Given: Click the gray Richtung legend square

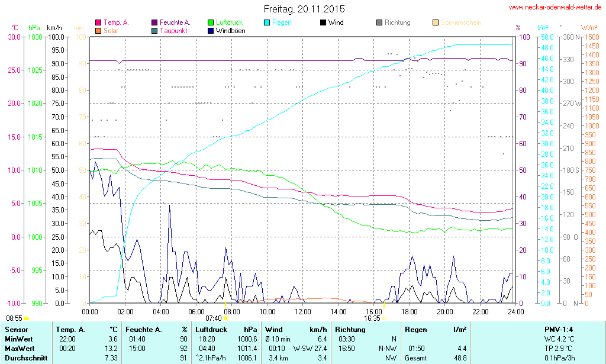Looking at the screenshot, I should [379, 22].
